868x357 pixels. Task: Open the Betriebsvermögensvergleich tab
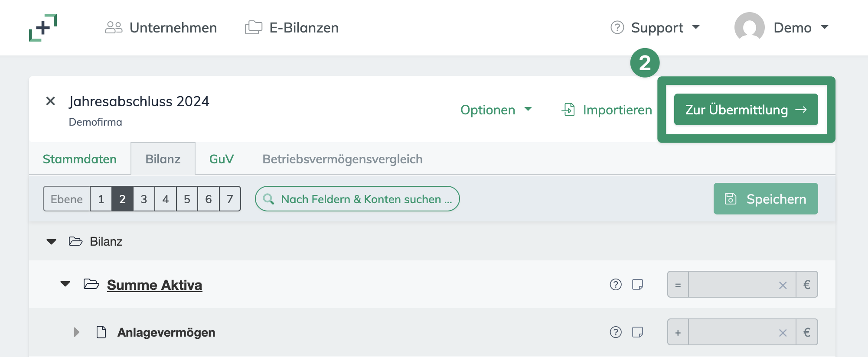pyautogui.click(x=341, y=159)
